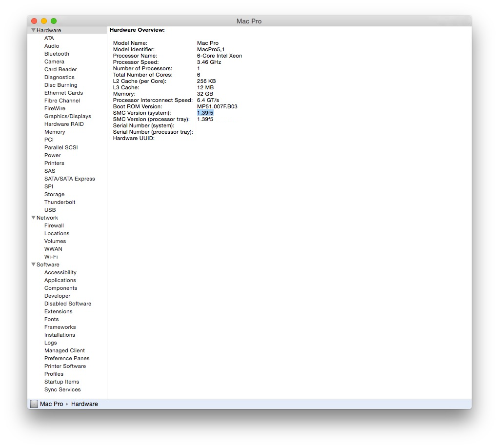Open Sync Services information
The height and width of the screenshot is (448, 499).
pyautogui.click(x=62, y=389)
